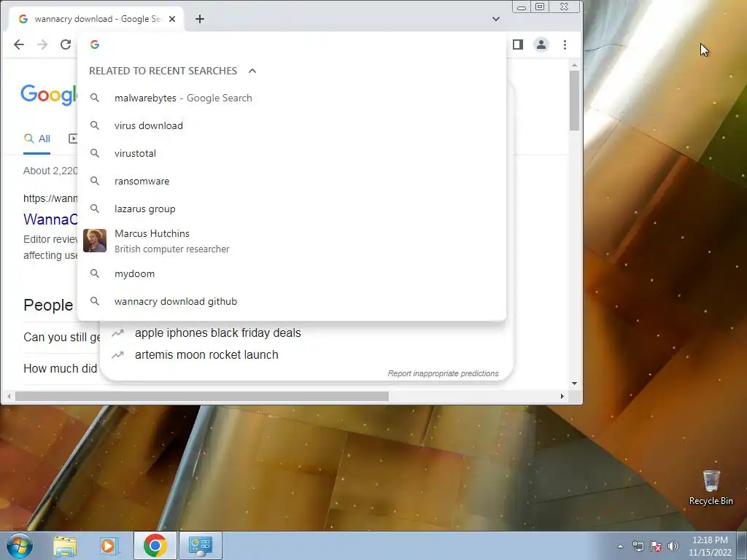This screenshot has width=747, height=560.
Task: Click the horizontal scrollbar thumb
Action: [202, 396]
